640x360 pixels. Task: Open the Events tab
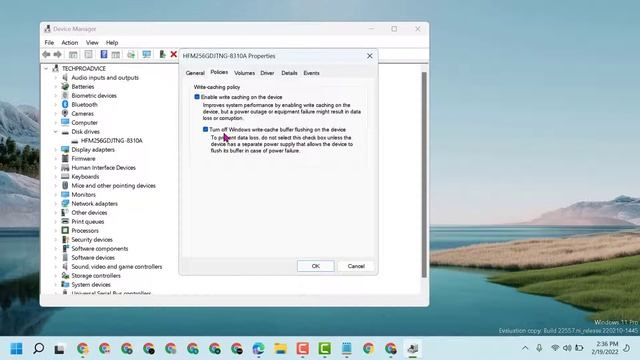311,73
